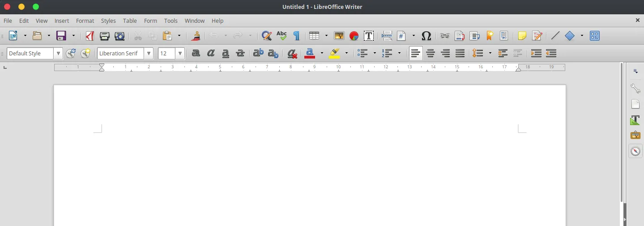644x226 pixels.
Task: Create a new document with the New icon
Action: 13,36
